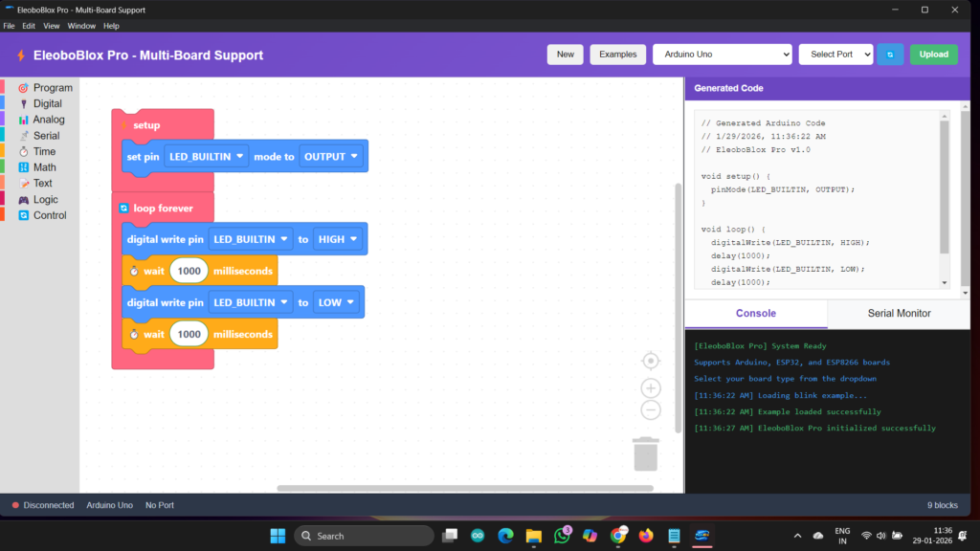The width and height of the screenshot is (980, 551).
Task: Open the Time category stopwatch icon
Action: [23, 152]
